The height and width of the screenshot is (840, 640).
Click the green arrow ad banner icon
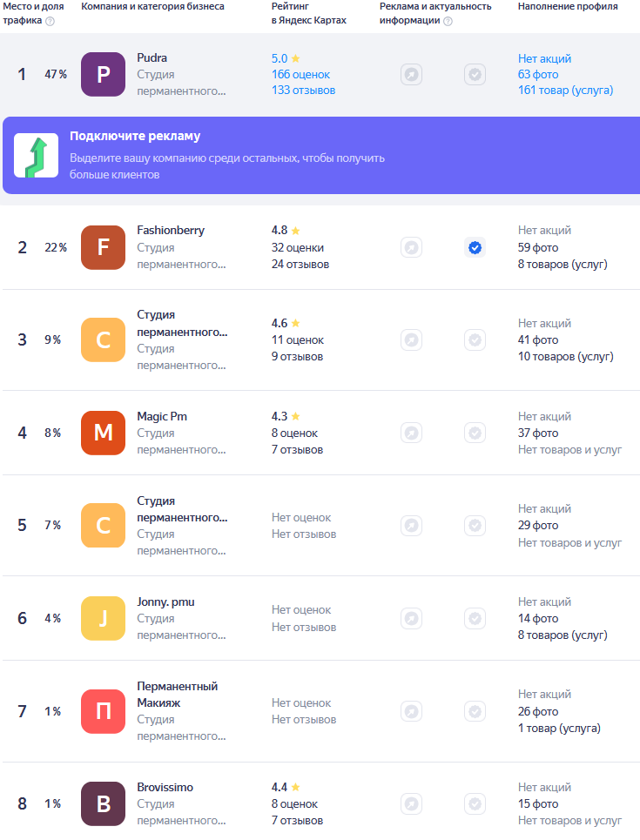36,155
